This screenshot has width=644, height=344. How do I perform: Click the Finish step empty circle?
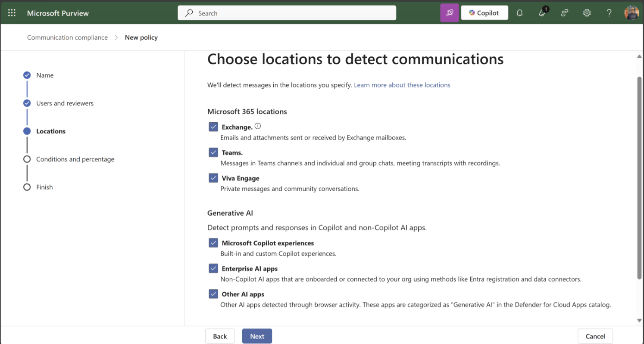(x=27, y=187)
